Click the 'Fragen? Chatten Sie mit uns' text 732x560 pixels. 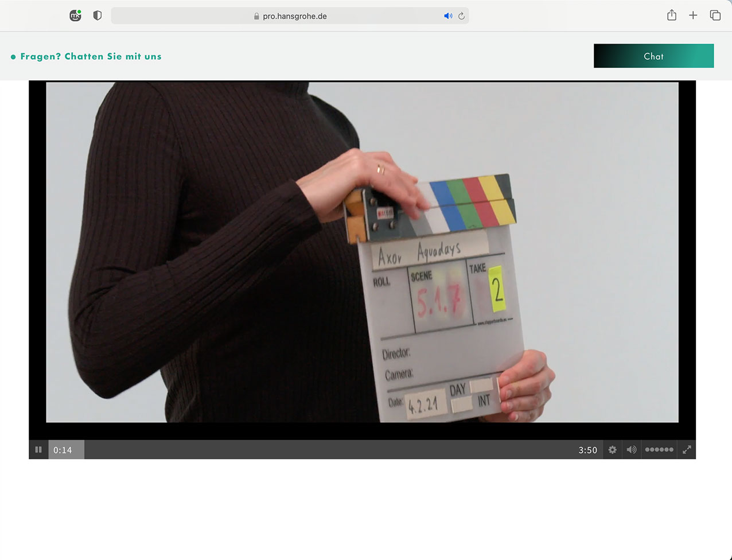click(x=91, y=56)
